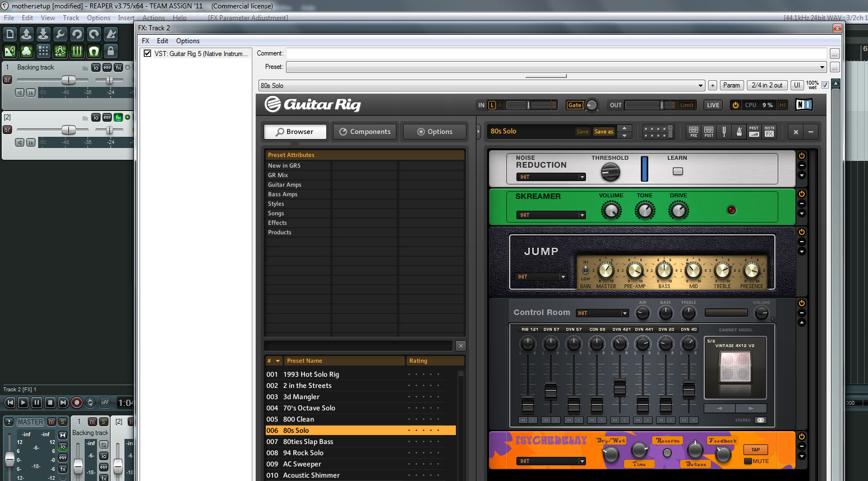The height and width of the screenshot is (481, 868).
Task: Click the Undo toolbar icon
Action: [x=77, y=35]
